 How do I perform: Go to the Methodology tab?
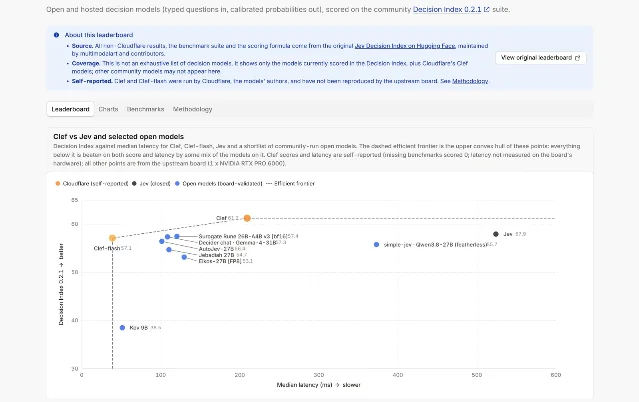[x=192, y=109]
